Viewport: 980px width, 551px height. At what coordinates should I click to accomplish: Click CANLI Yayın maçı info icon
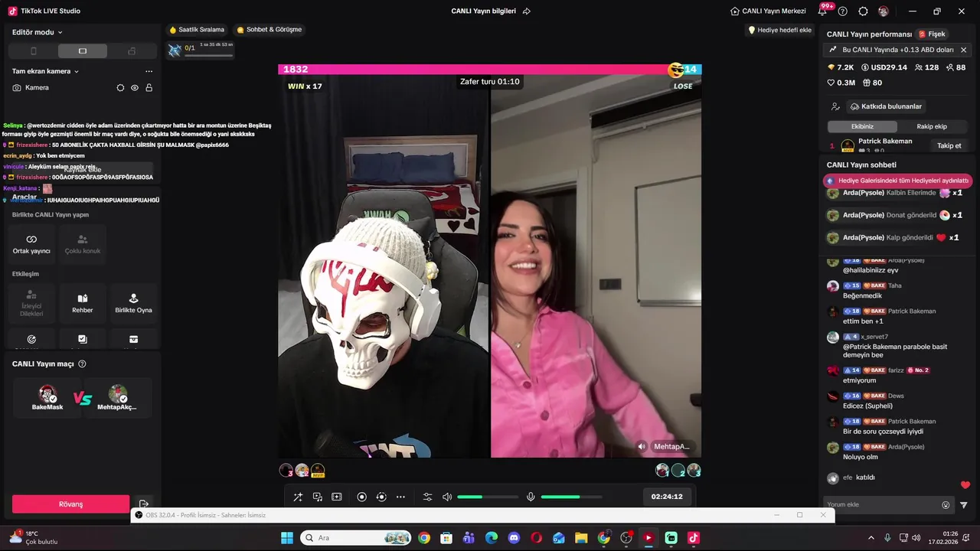(82, 364)
